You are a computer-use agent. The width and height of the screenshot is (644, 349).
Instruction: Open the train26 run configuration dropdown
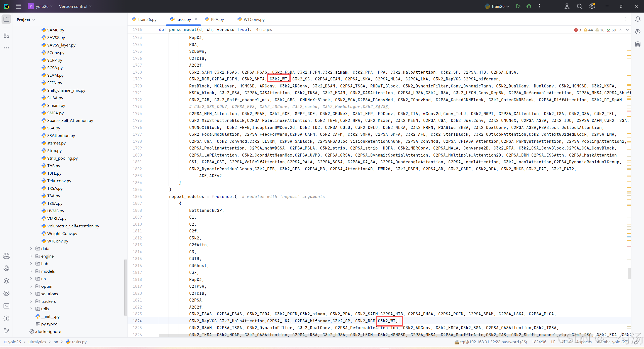(x=498, y=6)
